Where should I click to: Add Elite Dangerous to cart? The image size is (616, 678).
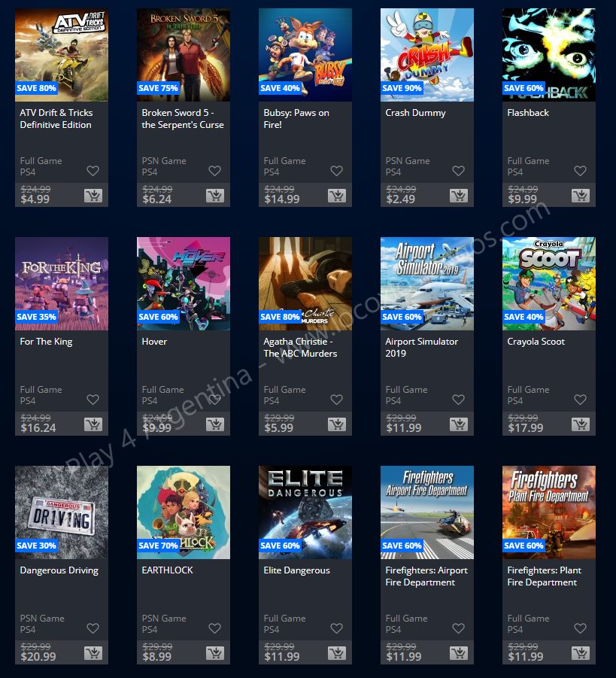337,653
